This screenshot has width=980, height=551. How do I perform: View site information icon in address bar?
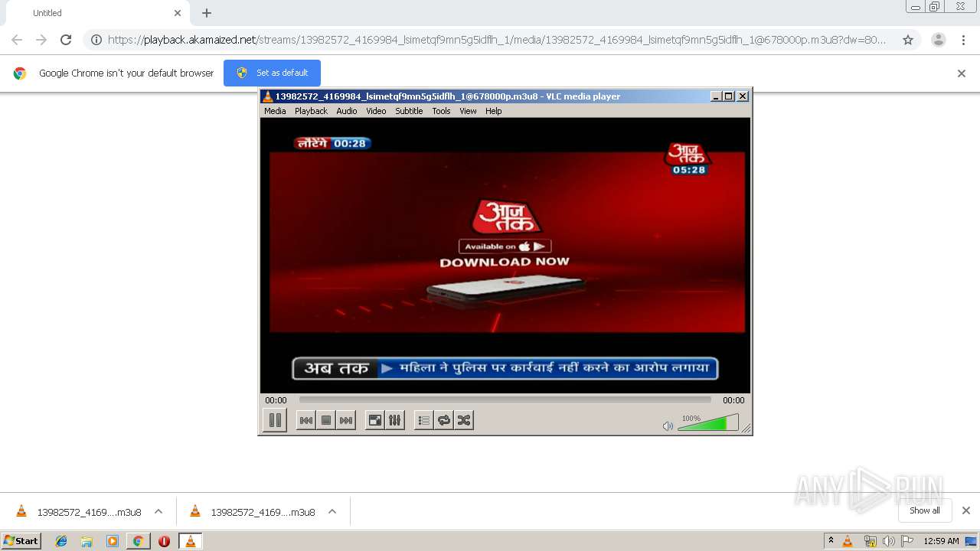point(96,40)
